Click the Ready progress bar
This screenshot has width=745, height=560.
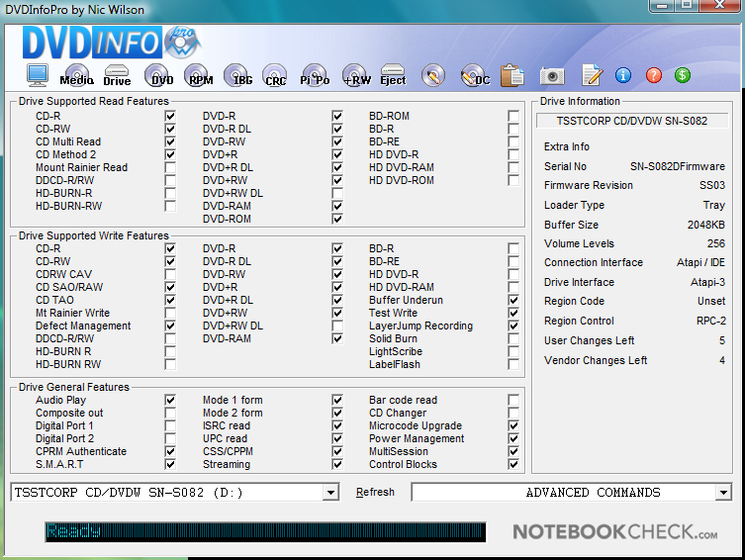265,531
